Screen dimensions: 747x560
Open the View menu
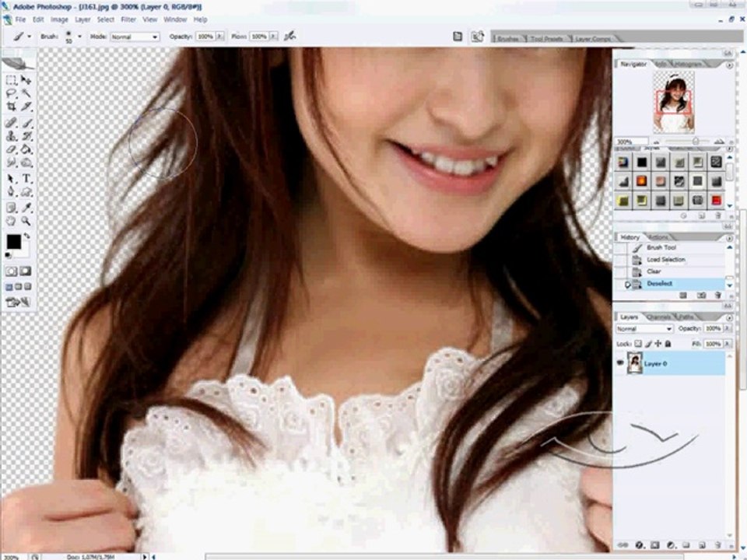tap(150, 19)
